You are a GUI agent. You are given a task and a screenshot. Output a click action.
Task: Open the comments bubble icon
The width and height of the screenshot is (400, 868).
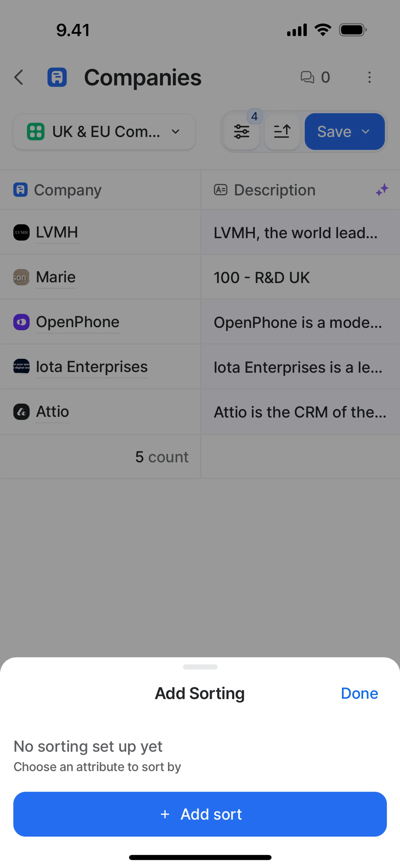[x=307, y=77]
